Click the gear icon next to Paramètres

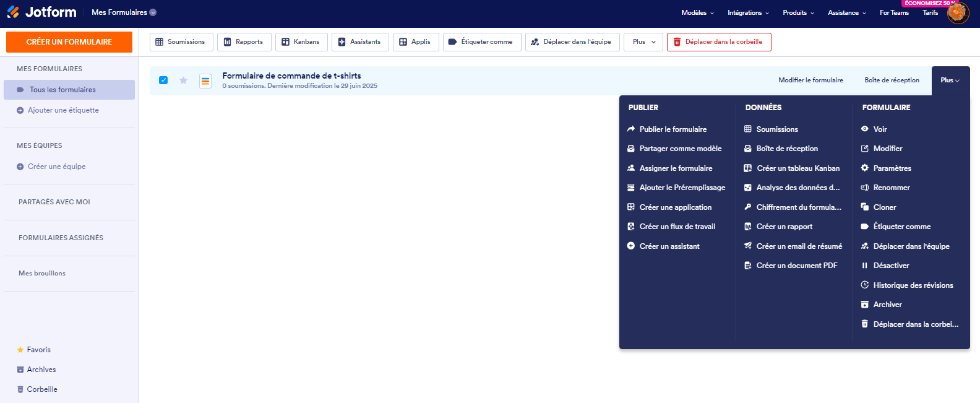tap(865, 168)
